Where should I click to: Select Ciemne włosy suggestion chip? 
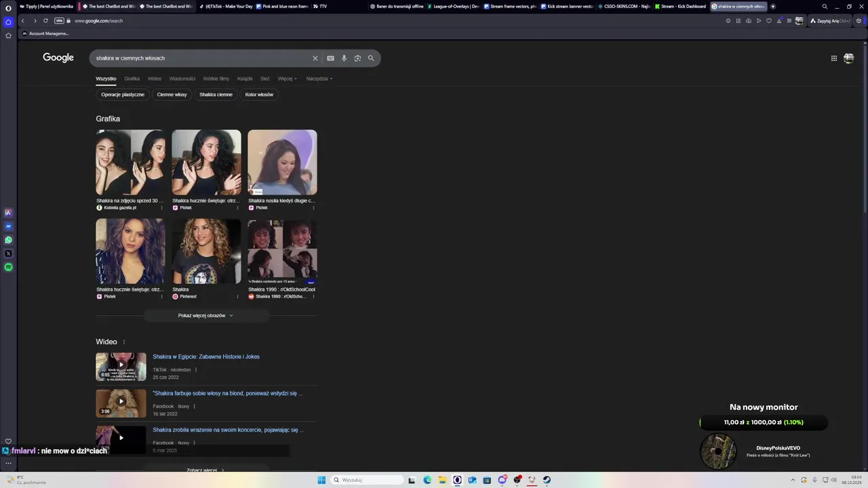click(x=172, y=95)
